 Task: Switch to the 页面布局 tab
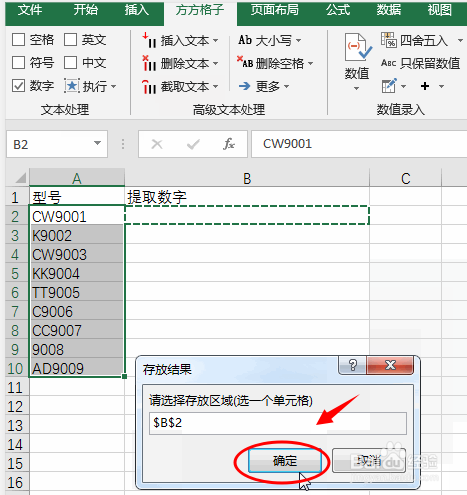click(x=275, y=10)
